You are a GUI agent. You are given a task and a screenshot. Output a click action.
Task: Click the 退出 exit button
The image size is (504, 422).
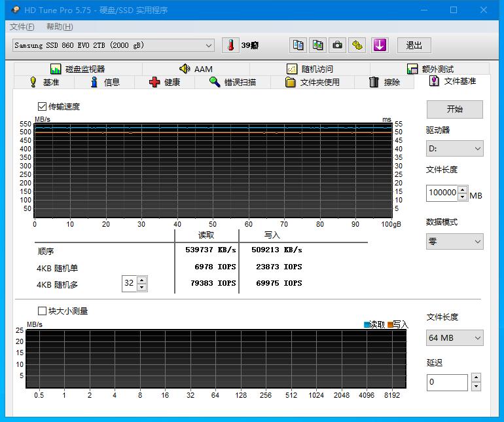point(414,45)
